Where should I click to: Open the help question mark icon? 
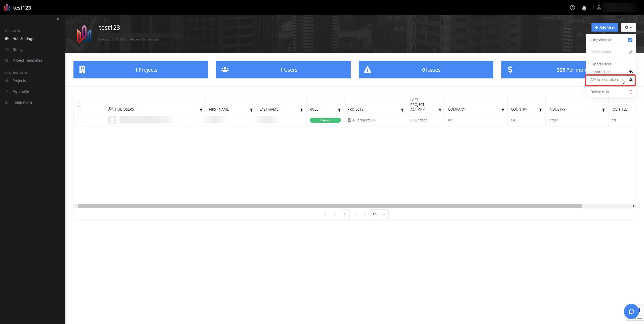click(x=572, y=8)
